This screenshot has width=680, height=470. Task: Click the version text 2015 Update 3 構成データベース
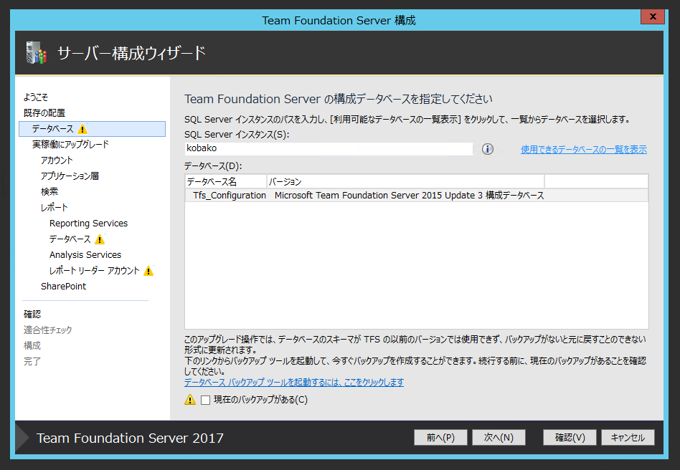pos(482,196)
